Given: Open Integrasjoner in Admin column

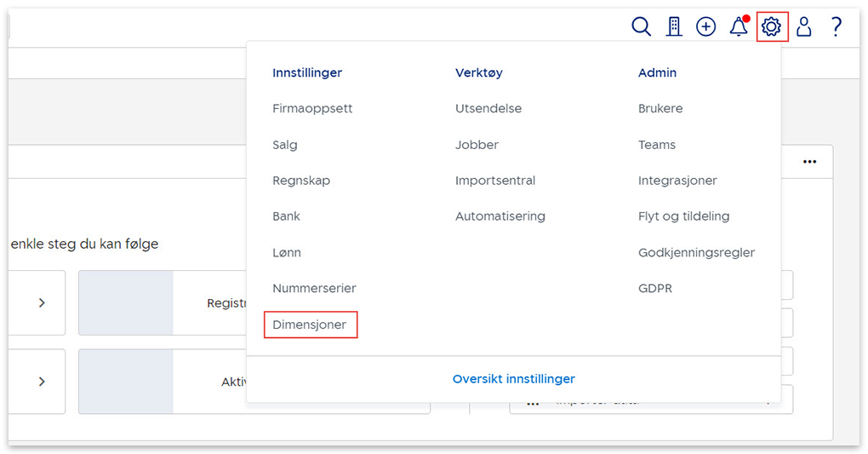Looking at the screenshot, I should tap(677, 181).
